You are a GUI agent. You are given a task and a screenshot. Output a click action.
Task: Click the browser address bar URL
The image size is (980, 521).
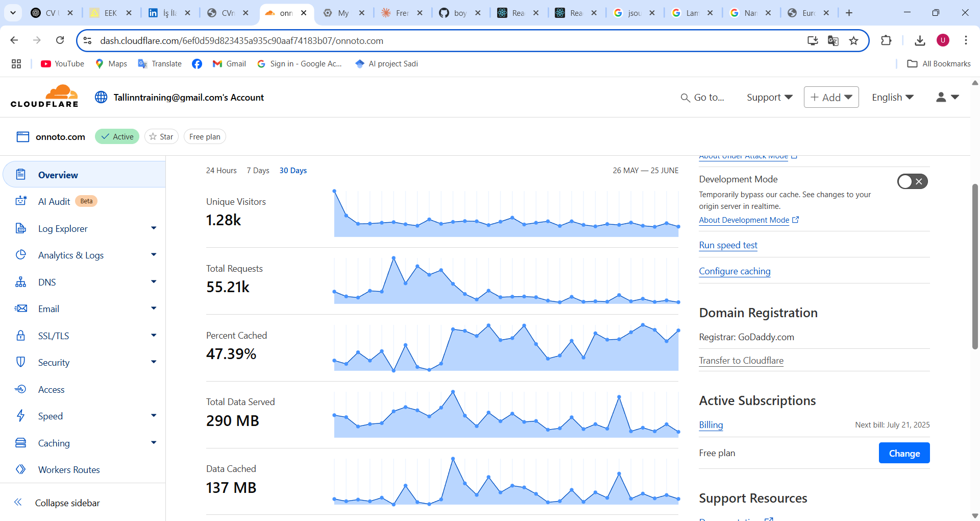point(241,40)
